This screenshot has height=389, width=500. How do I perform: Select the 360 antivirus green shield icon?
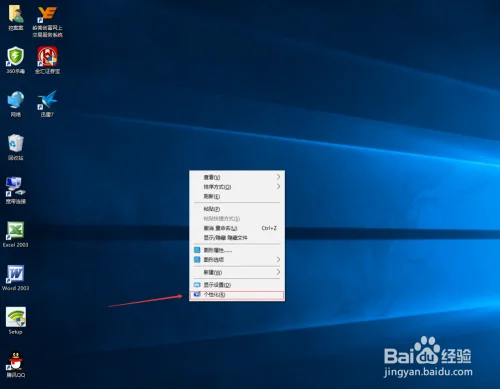pos(16,60)
